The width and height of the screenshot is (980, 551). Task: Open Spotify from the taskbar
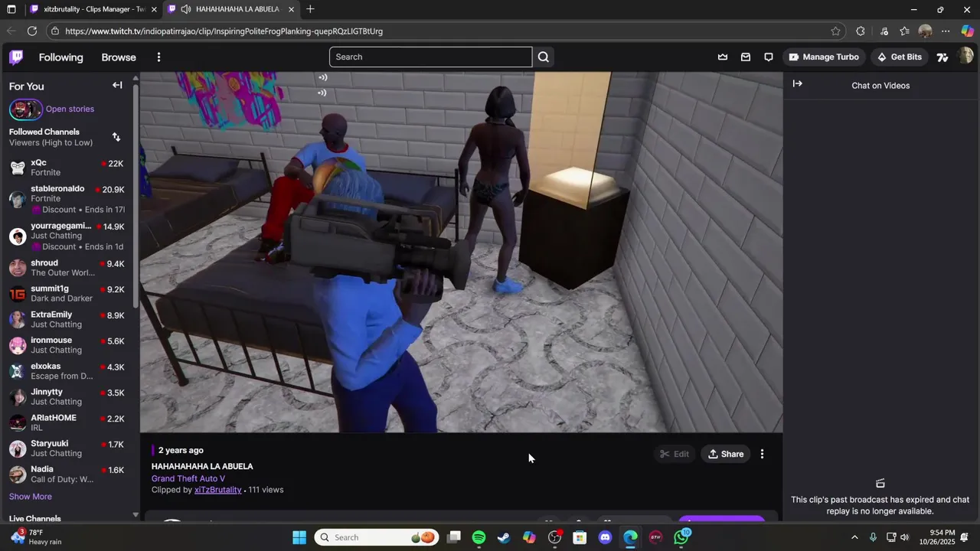[x=479, y=537]
